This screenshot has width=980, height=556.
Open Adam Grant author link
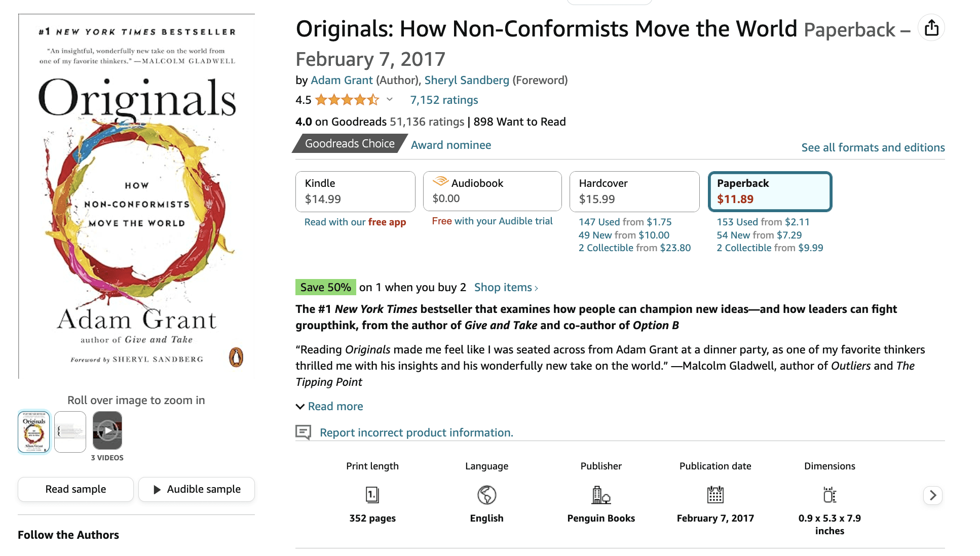click(x=342, y=80)
